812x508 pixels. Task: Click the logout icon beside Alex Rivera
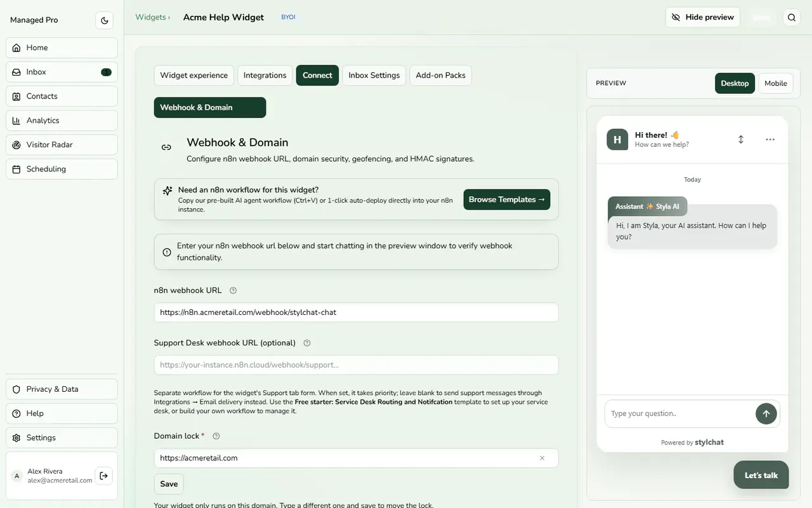[x=104, y=476]
